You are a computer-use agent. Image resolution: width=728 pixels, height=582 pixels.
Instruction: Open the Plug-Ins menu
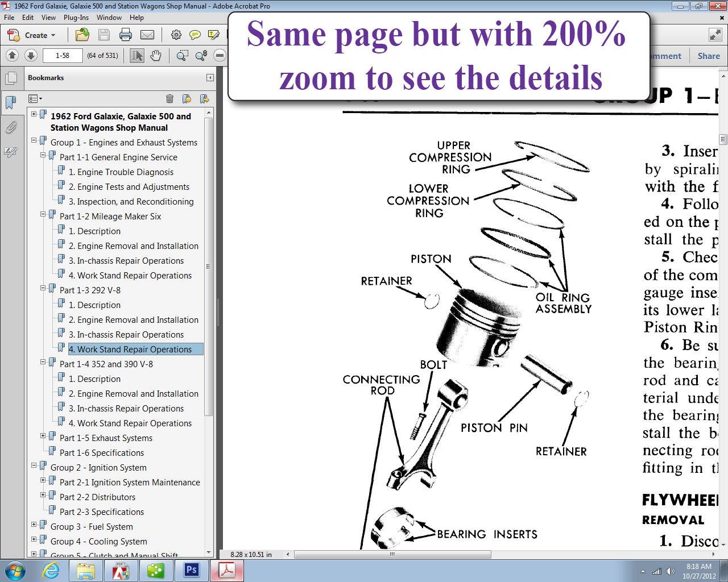click(x=76, y=18)
